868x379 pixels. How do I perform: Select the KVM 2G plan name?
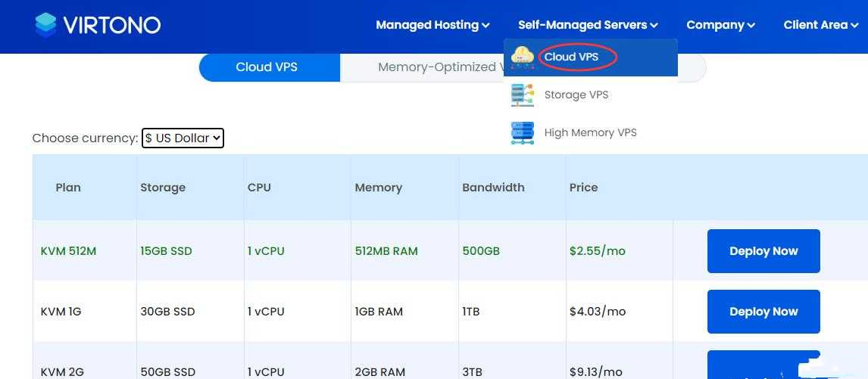tap(62, 371)
